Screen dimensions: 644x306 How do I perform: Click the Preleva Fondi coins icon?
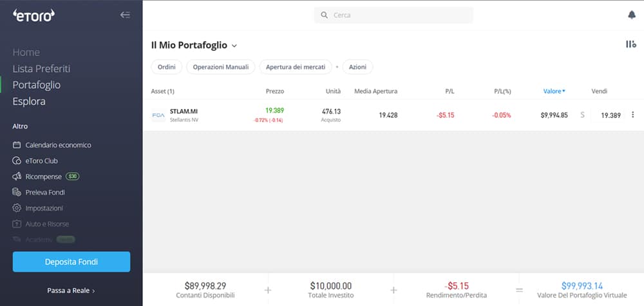17,192
